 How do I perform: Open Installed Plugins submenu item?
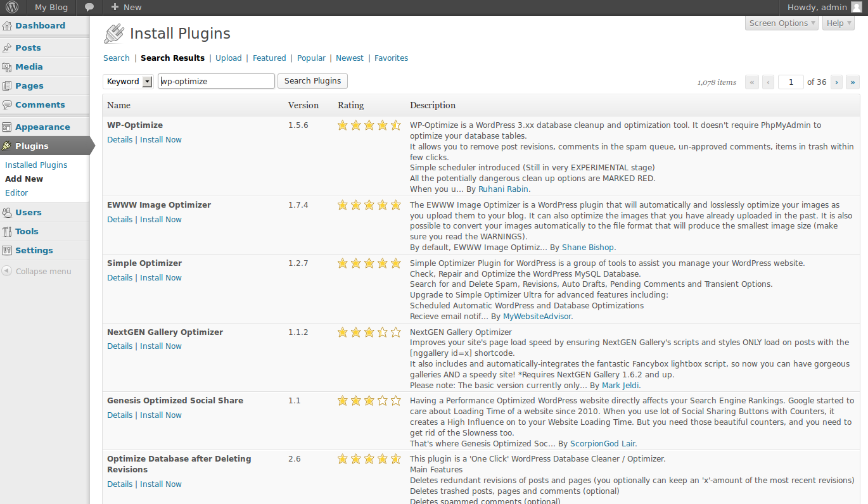(36, 165)
